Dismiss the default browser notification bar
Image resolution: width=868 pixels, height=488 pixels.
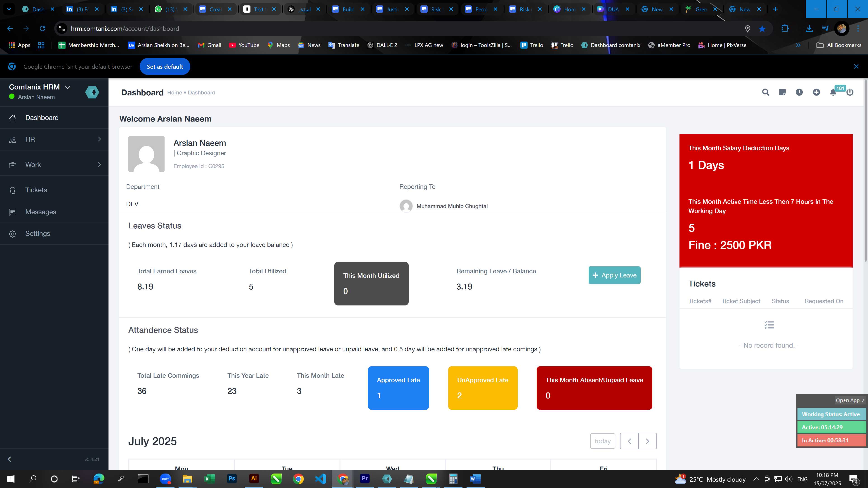point(856,67)
